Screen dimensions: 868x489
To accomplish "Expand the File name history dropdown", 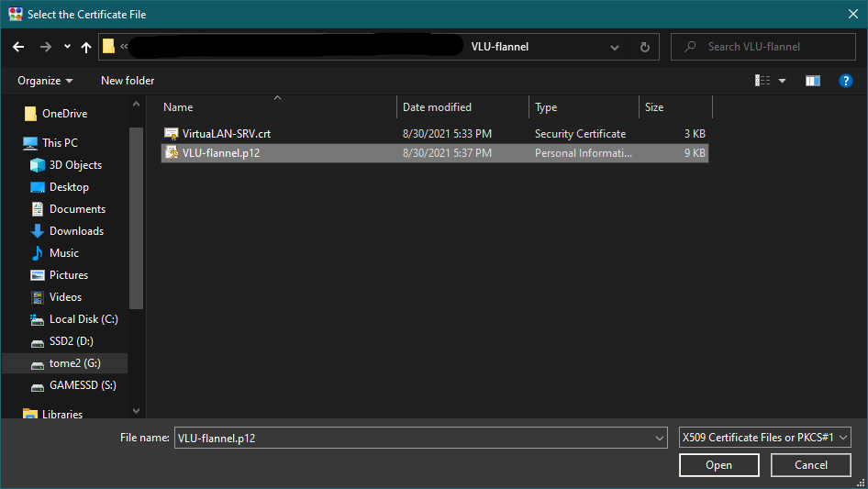I will (659, 439).
